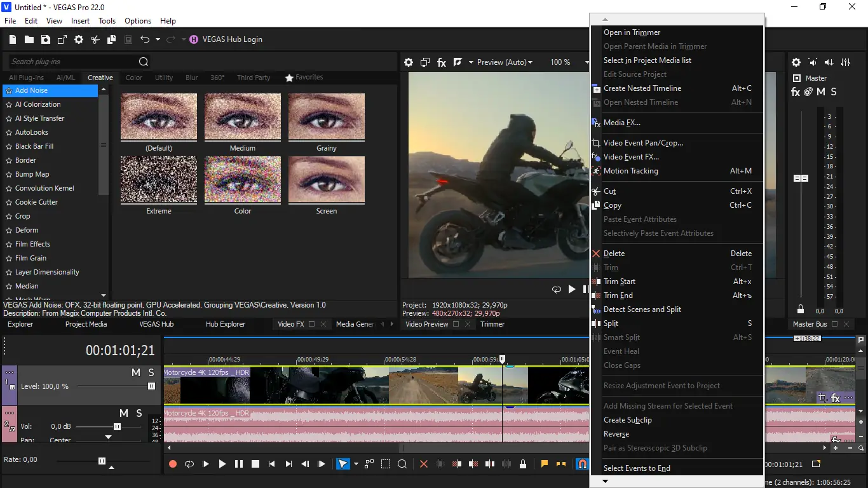Viewport: 868px width, 488px height.
Task: Solo the audio track 2
Action: (139, 414)
